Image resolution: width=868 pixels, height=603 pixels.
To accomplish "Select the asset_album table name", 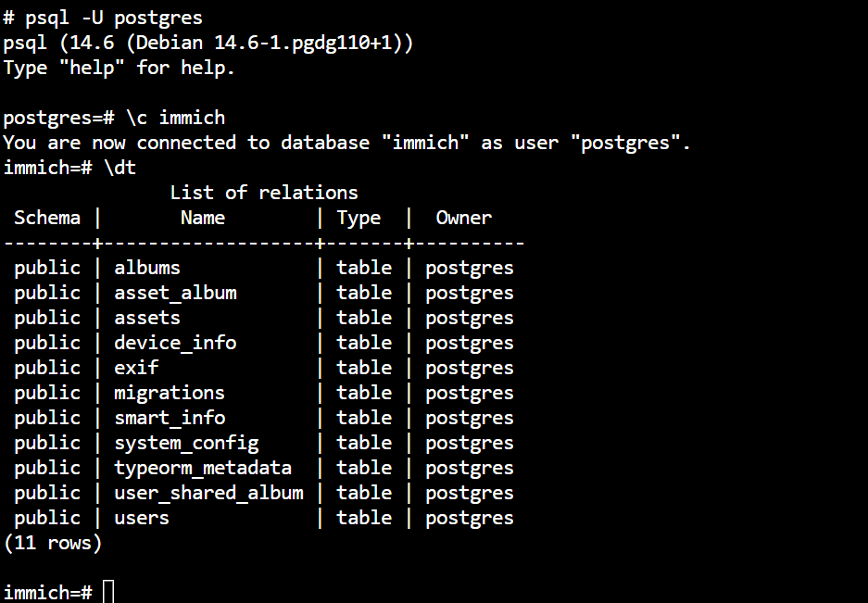I will point(175,293).
